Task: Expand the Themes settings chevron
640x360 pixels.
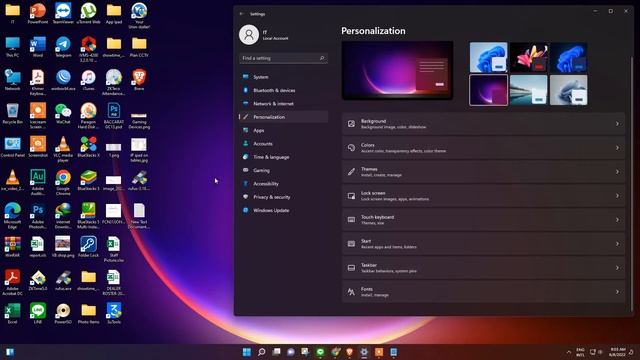Action: 617,172
